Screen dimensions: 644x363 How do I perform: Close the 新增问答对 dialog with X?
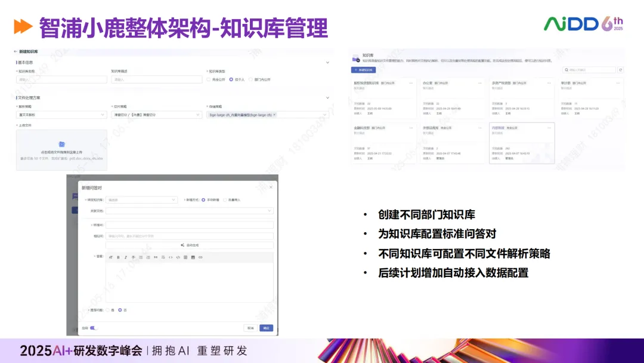[x=270, y=187]
